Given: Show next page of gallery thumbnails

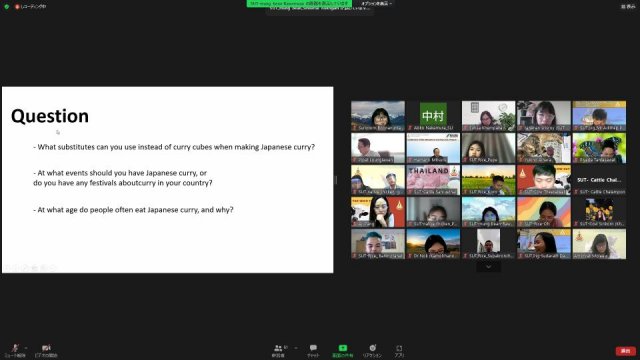Looking at the screenshot, I should tap(488, 267).
